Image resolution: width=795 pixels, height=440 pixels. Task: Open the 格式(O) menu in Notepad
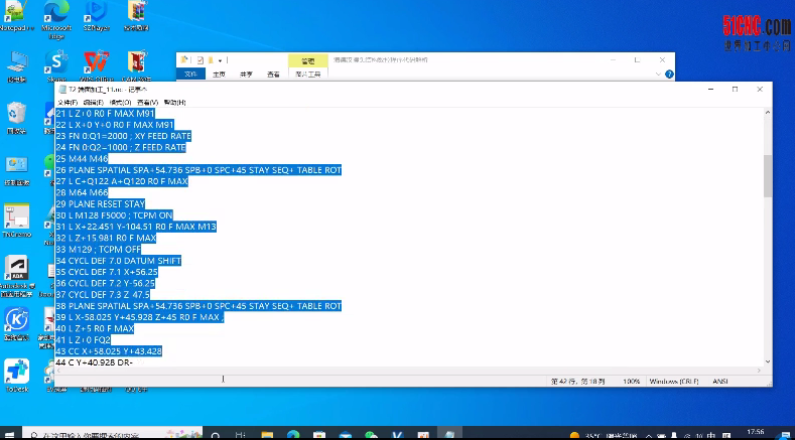[120, 102]
